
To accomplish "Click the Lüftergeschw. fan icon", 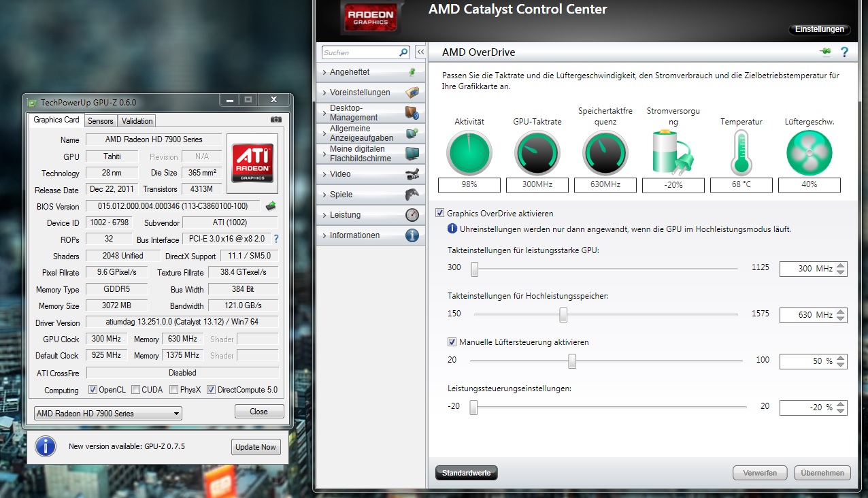I will [x=809, y=153].
